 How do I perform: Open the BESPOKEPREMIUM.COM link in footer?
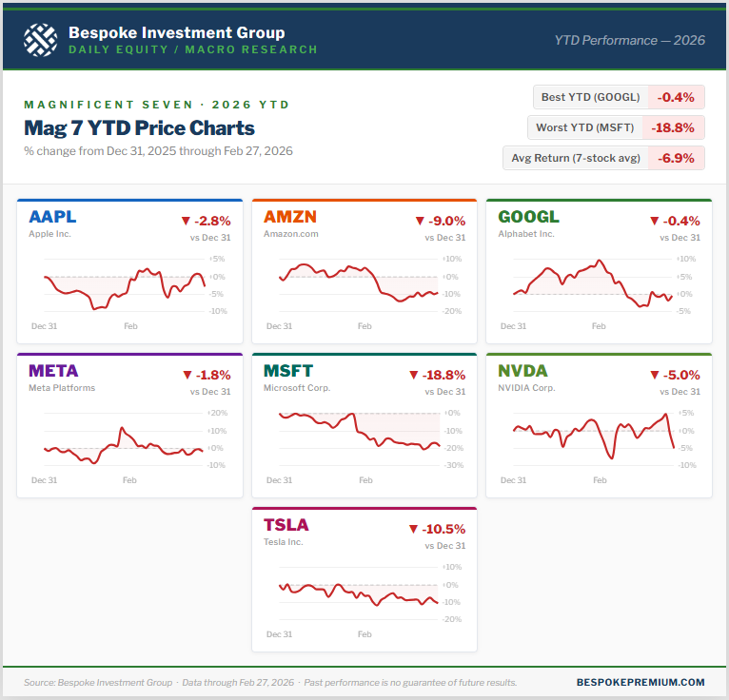640,682
